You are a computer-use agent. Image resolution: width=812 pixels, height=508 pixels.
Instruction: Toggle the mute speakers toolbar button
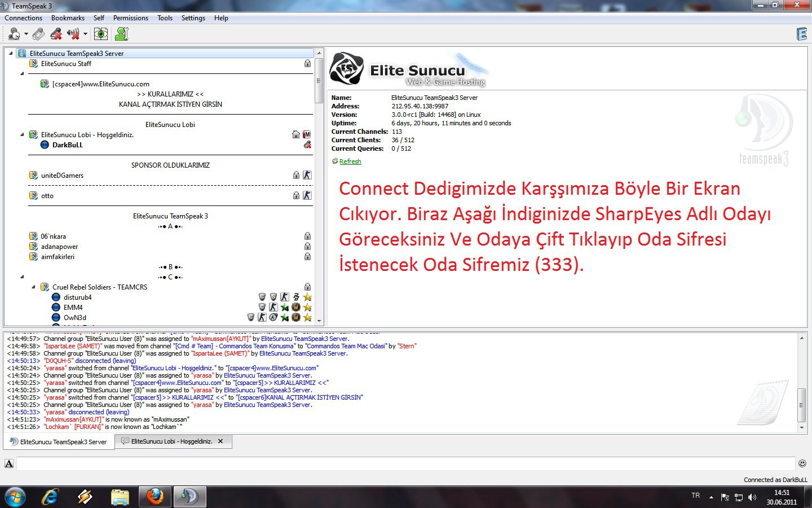tap(73, 34)
